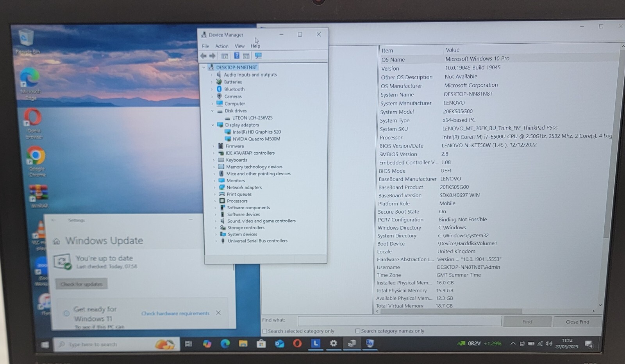Open the File menu in Device Manager
Screen dimensions: 625x364
tap(205, 46)
